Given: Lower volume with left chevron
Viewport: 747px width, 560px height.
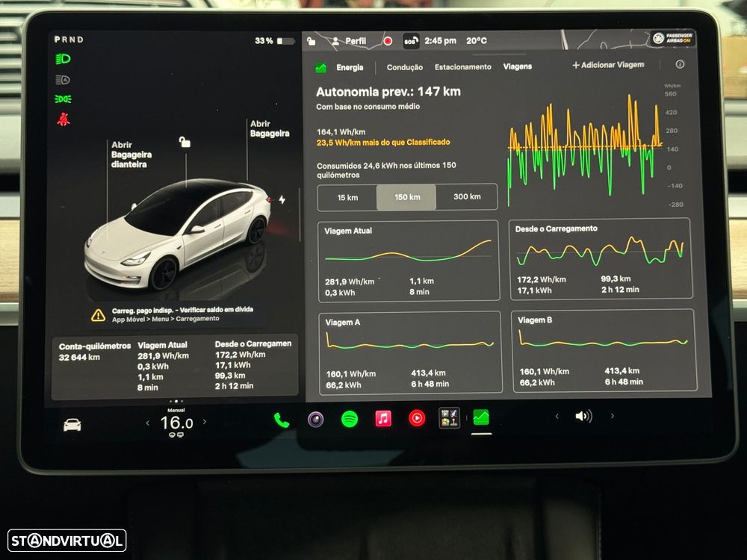Looking at the screenshot, I should tap(557, 417).
